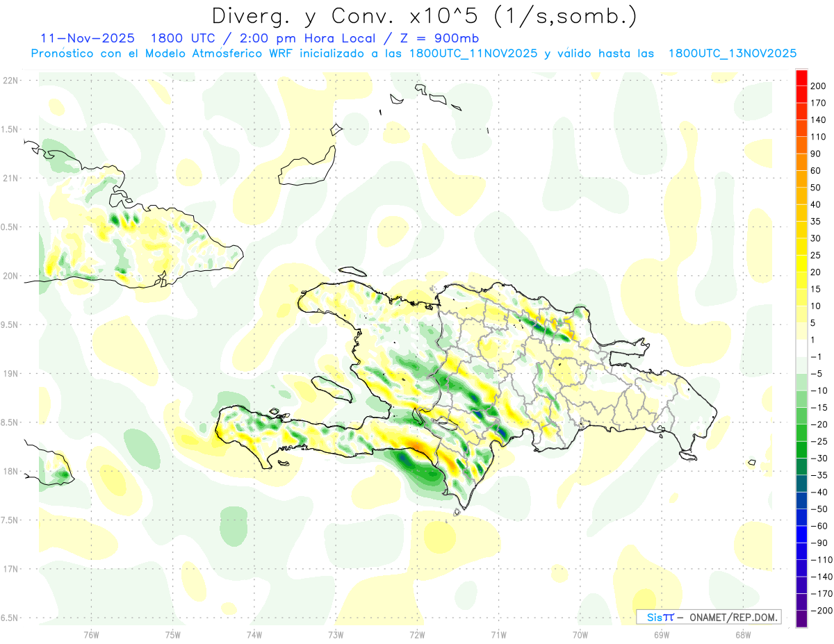This screenshot has width=834, height=644.
Task: Click the positive "170" colorbar label
Action: [819, 103]
